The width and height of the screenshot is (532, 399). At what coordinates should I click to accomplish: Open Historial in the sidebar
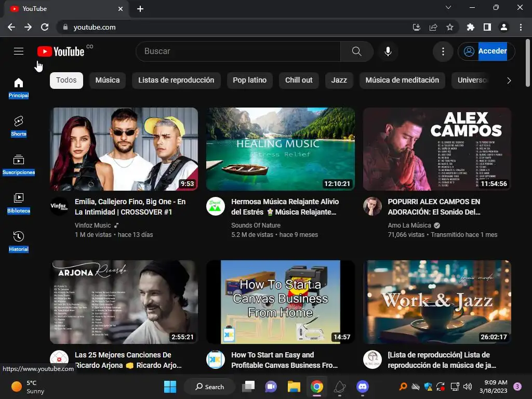(x=19, y=241)
